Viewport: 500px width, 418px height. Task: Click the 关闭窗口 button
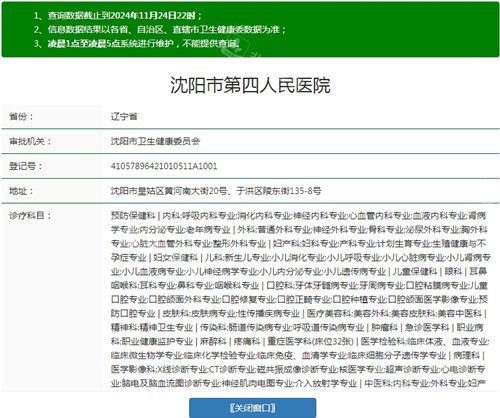(x=252, y=408)
